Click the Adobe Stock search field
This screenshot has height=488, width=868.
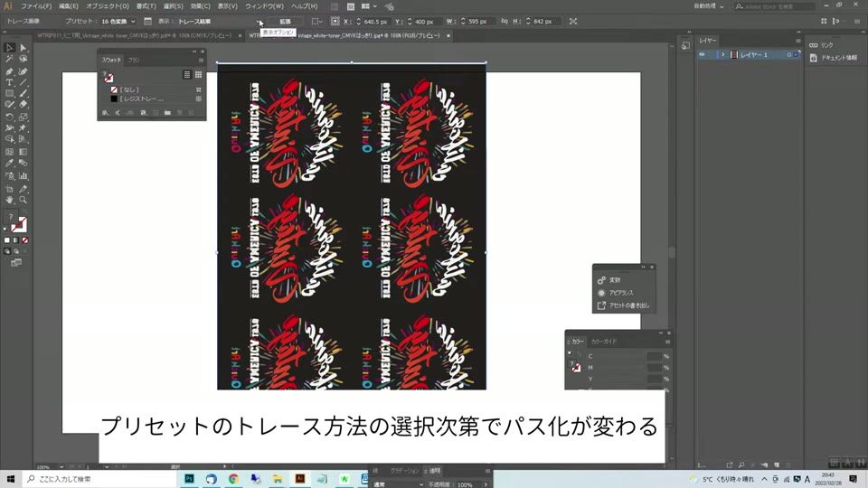click(x=775, y=6)
